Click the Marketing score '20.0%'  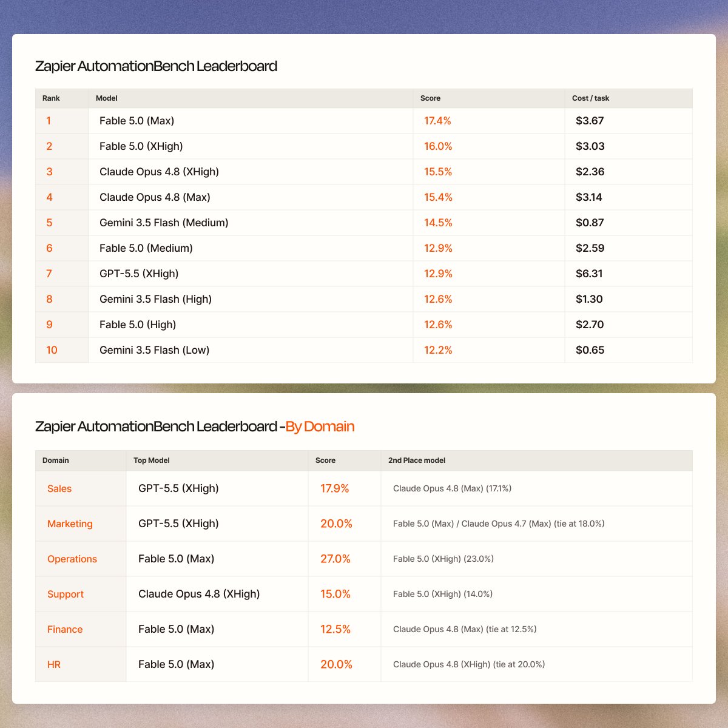[x=336, y=524]
